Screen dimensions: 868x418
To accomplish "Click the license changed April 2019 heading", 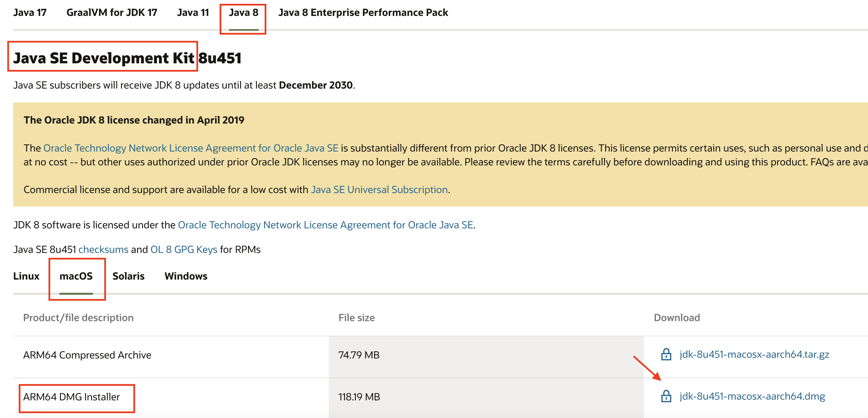I will (x=134, y=120).
